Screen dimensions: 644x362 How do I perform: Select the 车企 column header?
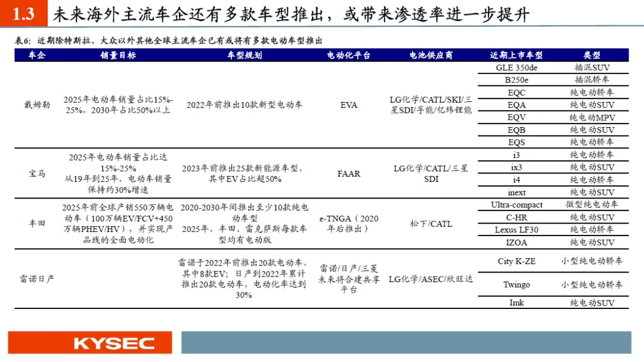pos(36,55)
